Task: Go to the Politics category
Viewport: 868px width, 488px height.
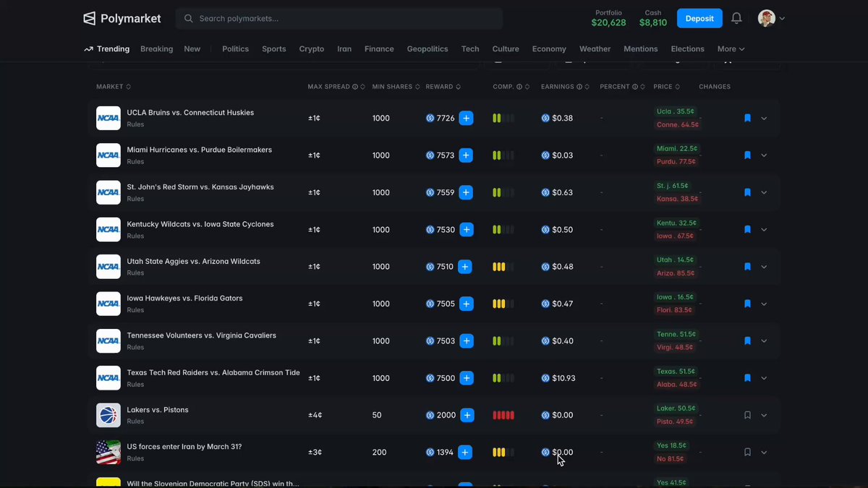Action: [x=235, y=49]
